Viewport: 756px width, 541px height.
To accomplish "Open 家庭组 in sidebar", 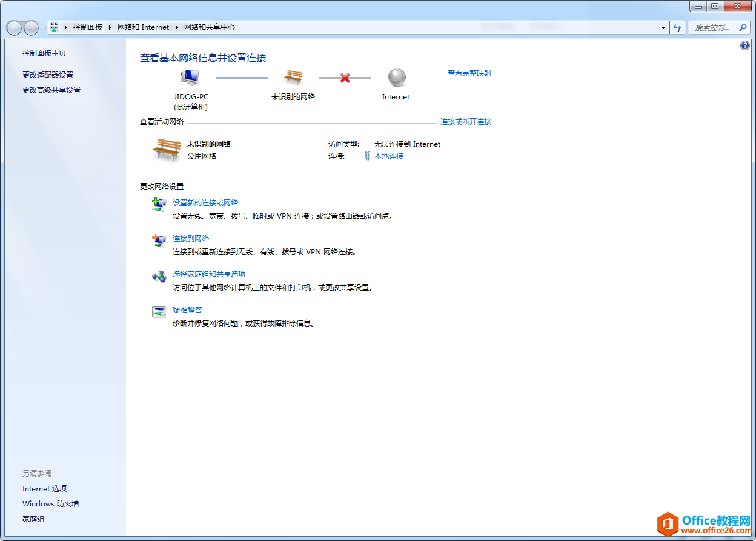I will tap(33, 519).
